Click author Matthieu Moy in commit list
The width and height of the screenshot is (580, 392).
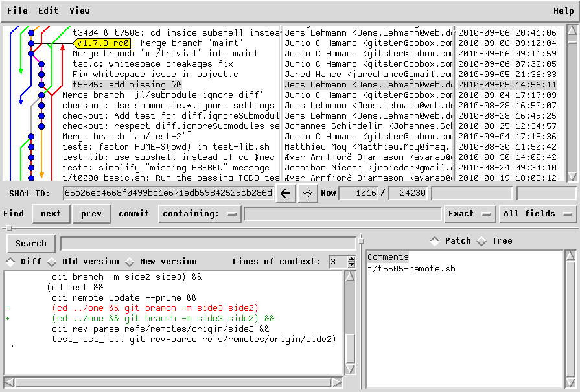368,147
